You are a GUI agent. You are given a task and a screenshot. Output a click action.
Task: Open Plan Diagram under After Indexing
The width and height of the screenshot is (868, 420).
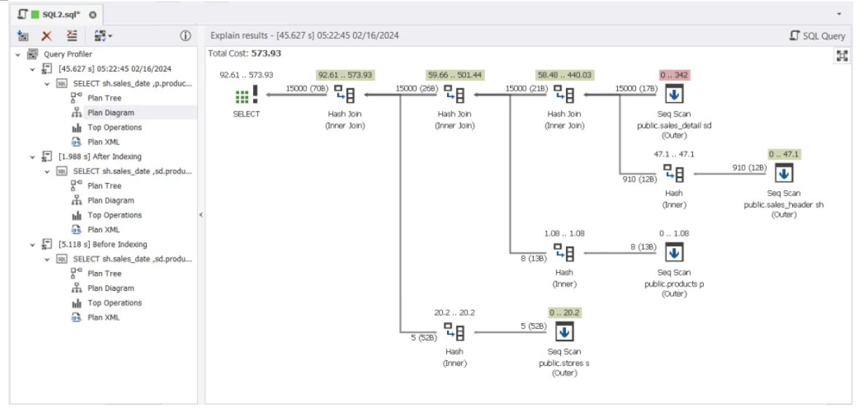pyautogui.click(x=111, y=201)
